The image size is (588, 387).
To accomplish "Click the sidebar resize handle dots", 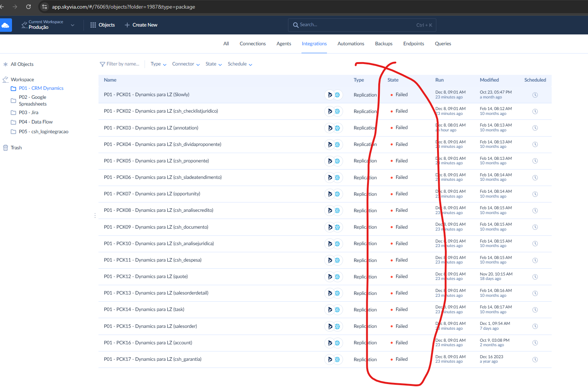I will [x=95, y=216].
